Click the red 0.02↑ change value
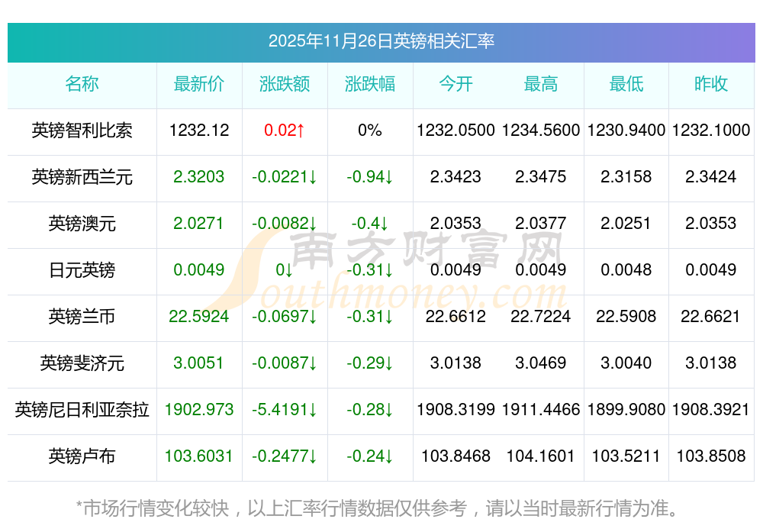Screen dimensions: 763x532 point(285,131)
